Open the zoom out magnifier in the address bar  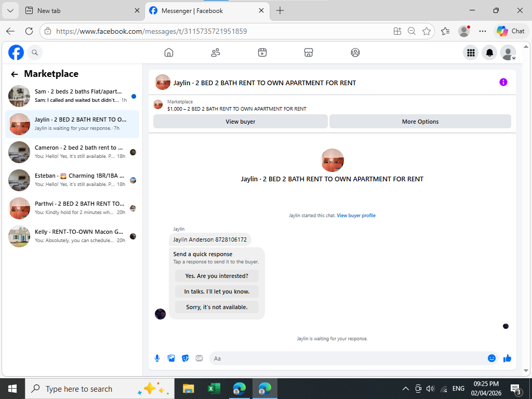pos(411,31)
